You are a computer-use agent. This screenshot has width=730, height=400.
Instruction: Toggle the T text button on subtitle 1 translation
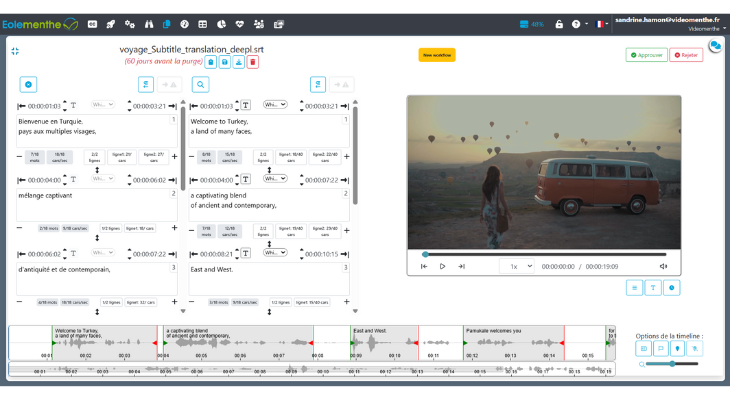[x=245, y=105]
